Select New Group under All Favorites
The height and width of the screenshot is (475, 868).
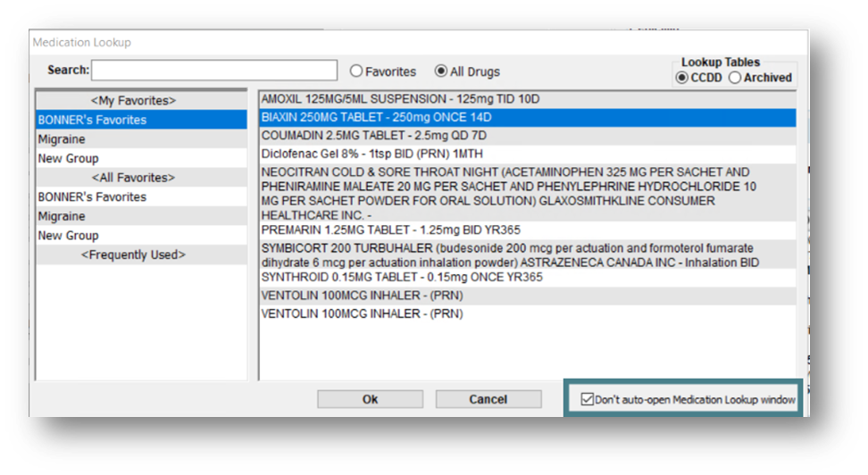141,236
